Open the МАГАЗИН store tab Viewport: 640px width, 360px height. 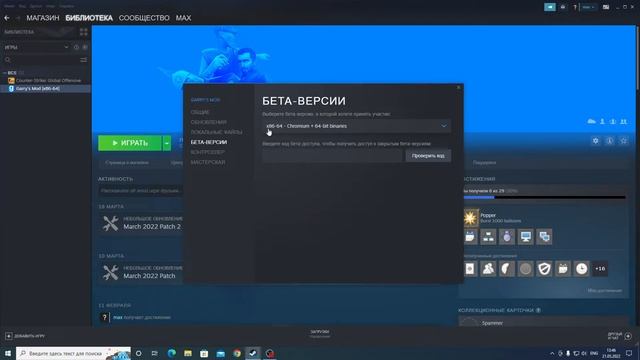pyautogui.click(x=42, y=18)
